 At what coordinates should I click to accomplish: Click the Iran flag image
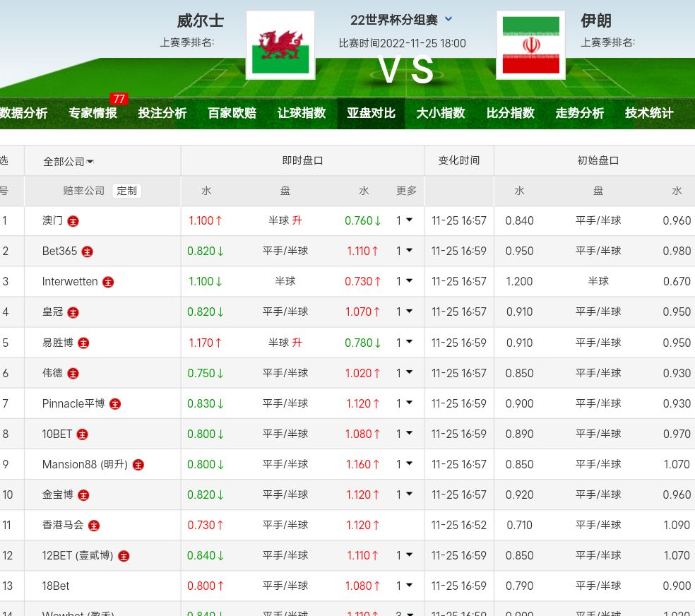tap(530, 45)
